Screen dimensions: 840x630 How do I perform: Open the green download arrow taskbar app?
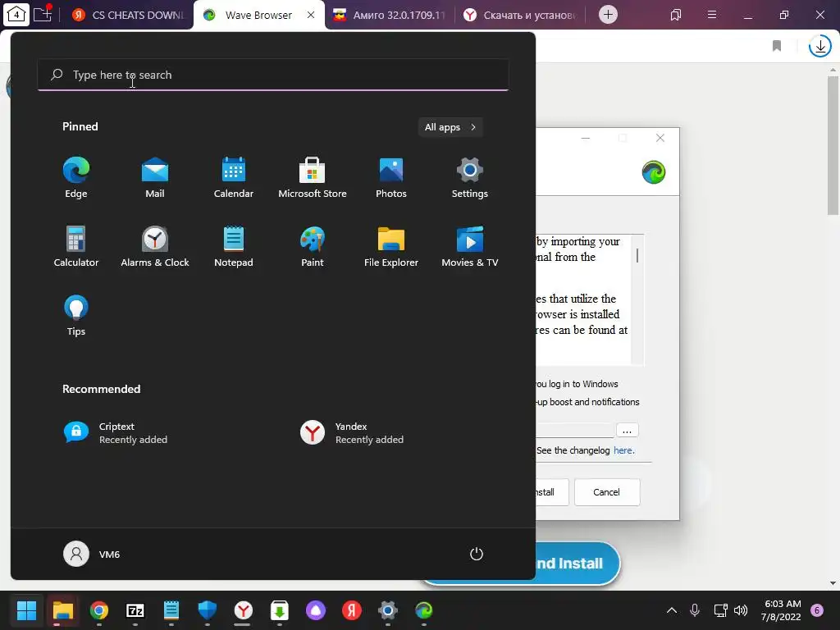click(280, 610)
